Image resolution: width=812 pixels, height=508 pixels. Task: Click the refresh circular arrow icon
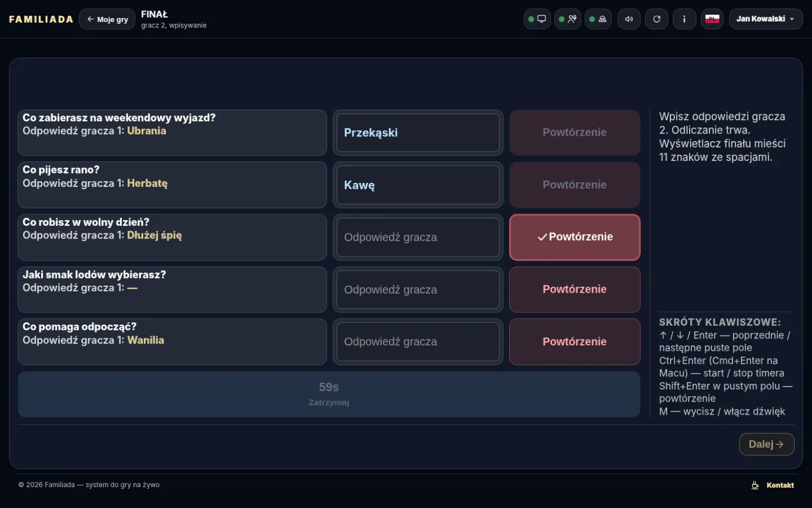657,19
